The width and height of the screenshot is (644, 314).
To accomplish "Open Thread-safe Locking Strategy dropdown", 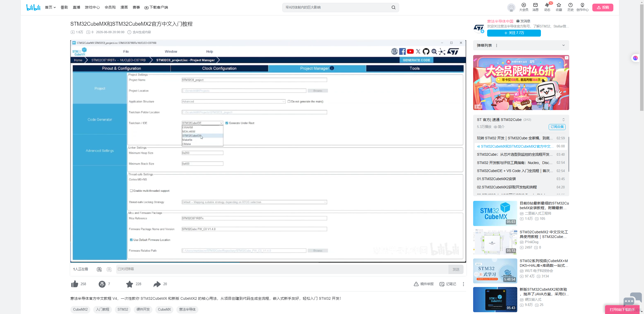I will pyautogui.click(x=254, y=202).
